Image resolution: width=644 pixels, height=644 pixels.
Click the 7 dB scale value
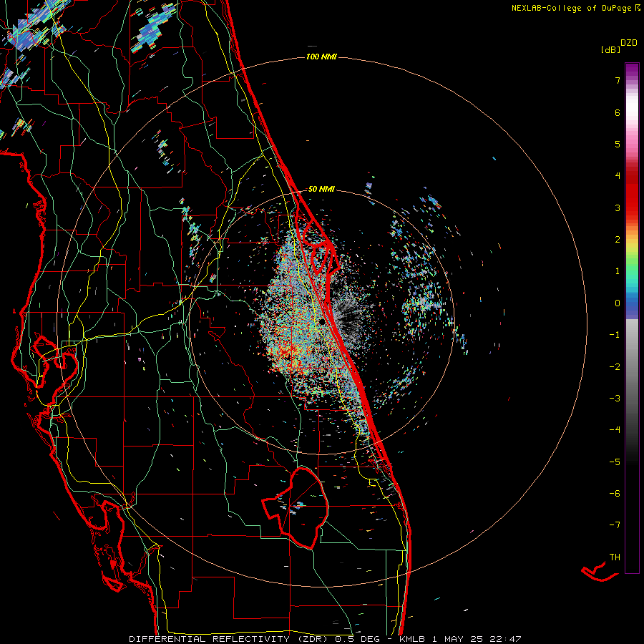click(618, 80)
